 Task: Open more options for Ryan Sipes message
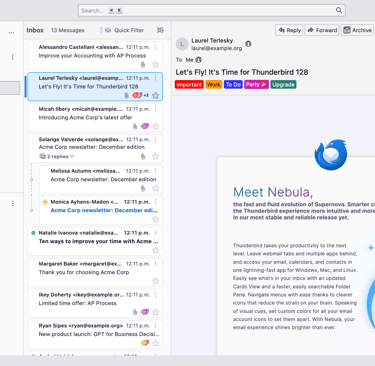(156, 325)
